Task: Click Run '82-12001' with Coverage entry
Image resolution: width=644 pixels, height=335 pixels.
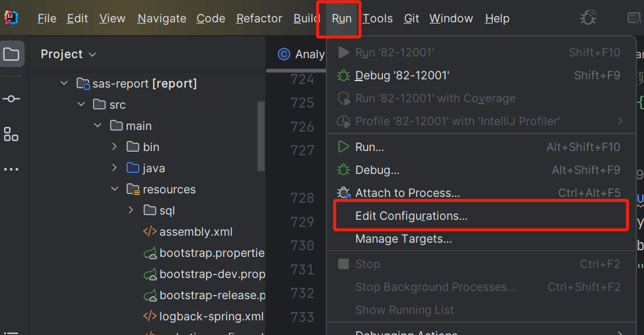Action: coord(481,99)
